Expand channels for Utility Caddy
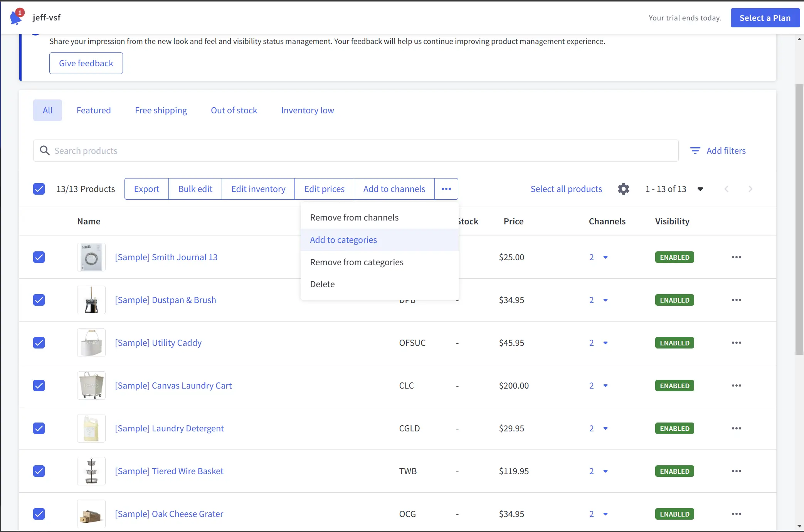The image size is (804, 532). [606, 343]
